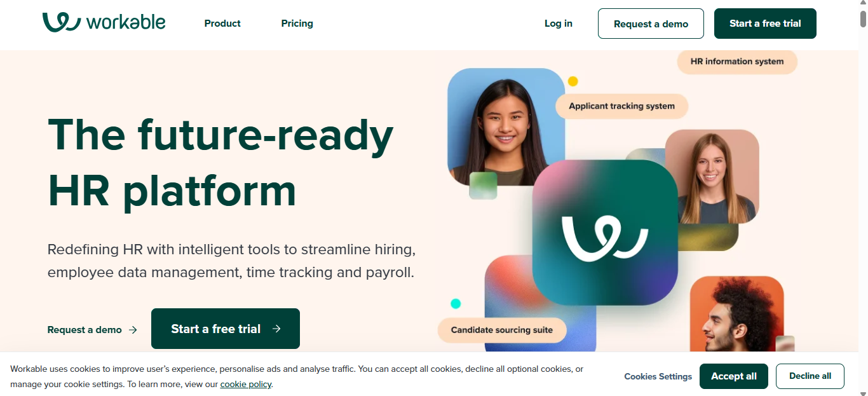Image resolution: width=868 pixels, height=396 pixels.
Task: Open the Product menu
Action: tap(222, 24)
